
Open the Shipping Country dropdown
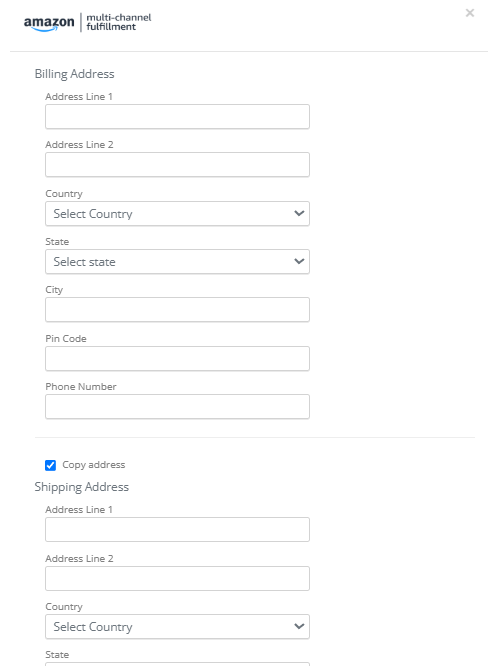(177, 626)
